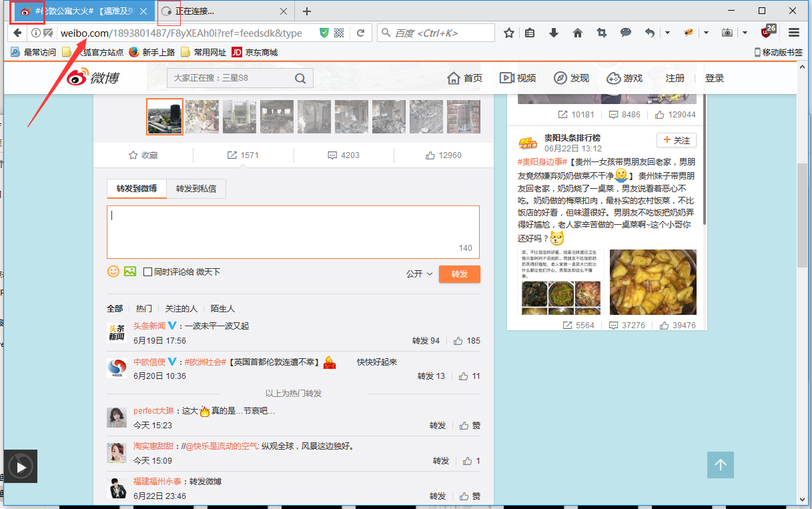Viewport: 812px width, 509px height.
Task: Open the 公开 visibility dropdown
Action: pyautogui.click(x=420, y=274)
